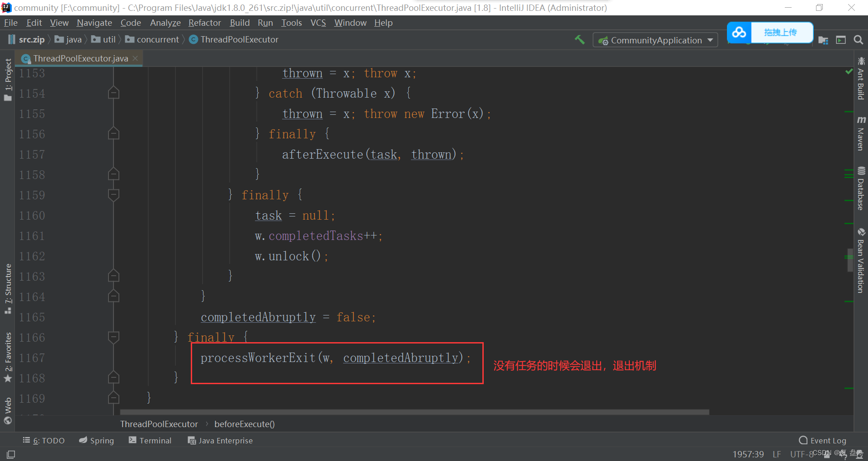Open the Run menu
Image resolution: width=868 pixels, height=461 pixels.
tap(265, 23)
